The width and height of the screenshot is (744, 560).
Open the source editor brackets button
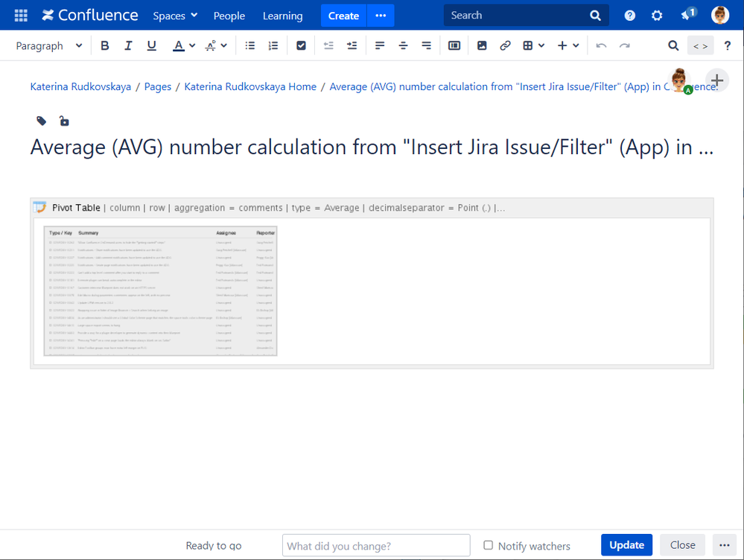[700, 45]
